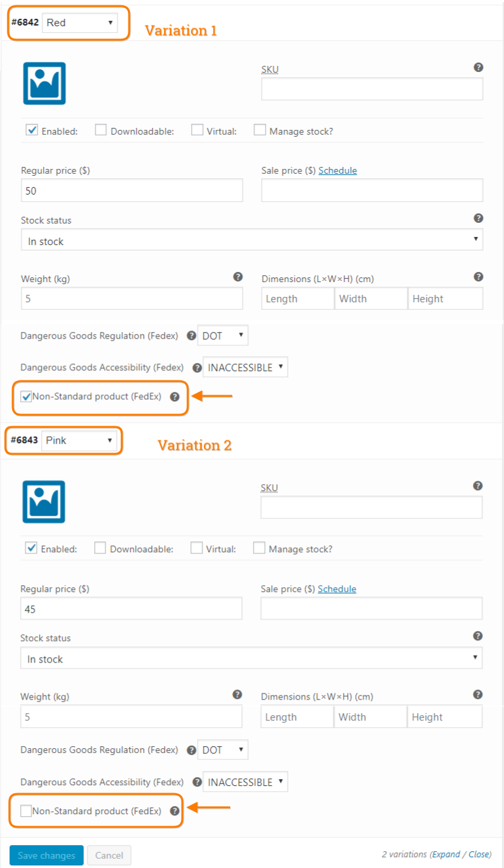Uncheck Enabled for the Pink variation
Viewport: 504px width, 868px height.
[x=31, y=548]
